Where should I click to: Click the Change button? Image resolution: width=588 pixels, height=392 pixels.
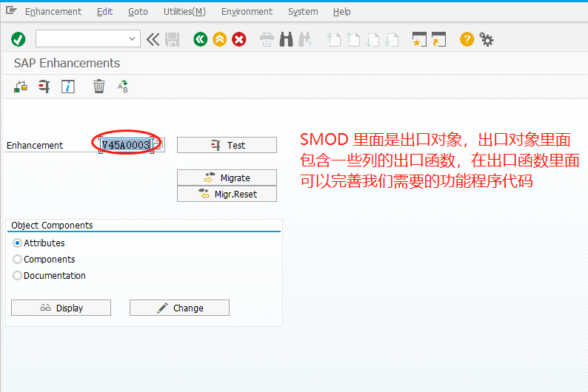(x=180, y=308)
